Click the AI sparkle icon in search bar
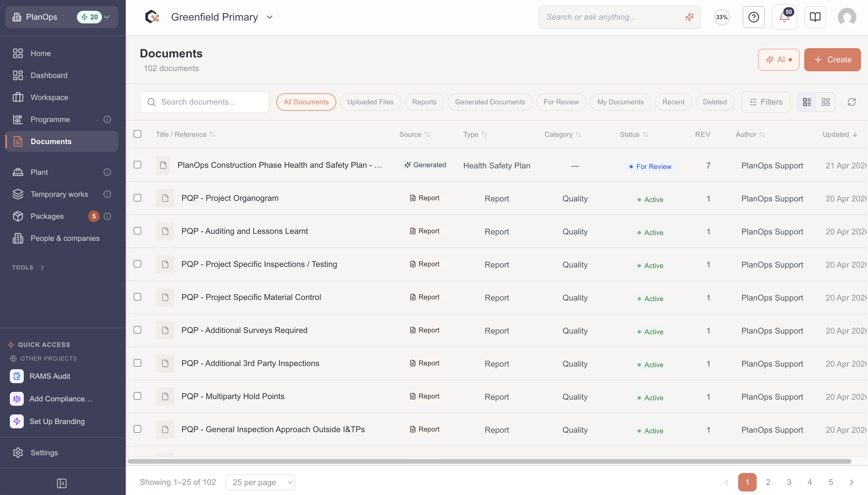The width and height of the screenshot is (868, 495). pyautogui.click(x=689, y=17)
